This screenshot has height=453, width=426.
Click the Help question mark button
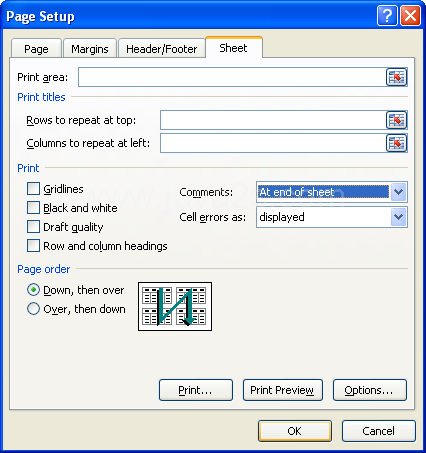(x=387, y=16)
